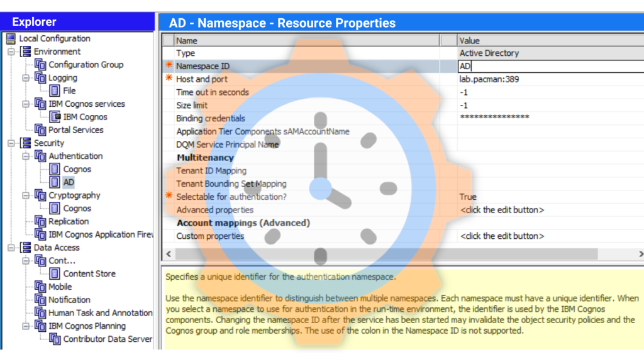Click the Cognos namespace icon under Authentication
This screenshot has height=362, width=644.
pos(55,169)
